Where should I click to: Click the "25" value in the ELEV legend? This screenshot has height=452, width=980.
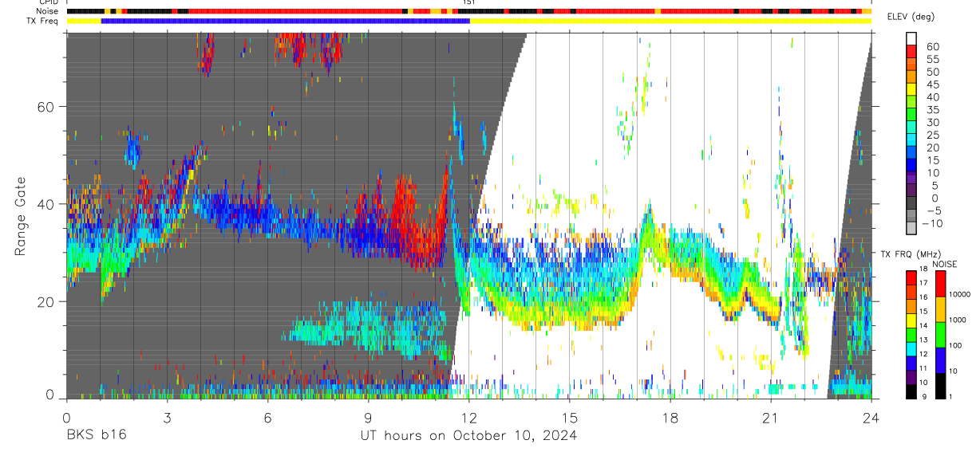click(932, 135)
